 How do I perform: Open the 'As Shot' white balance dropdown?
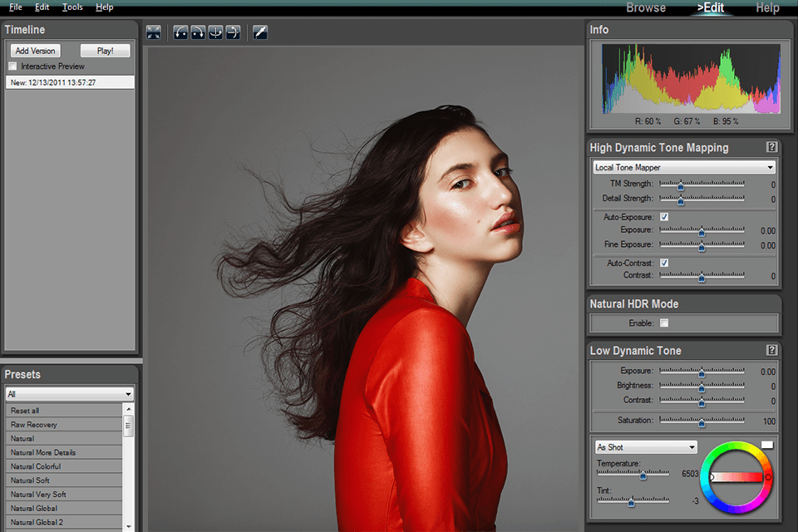[646, 447]
